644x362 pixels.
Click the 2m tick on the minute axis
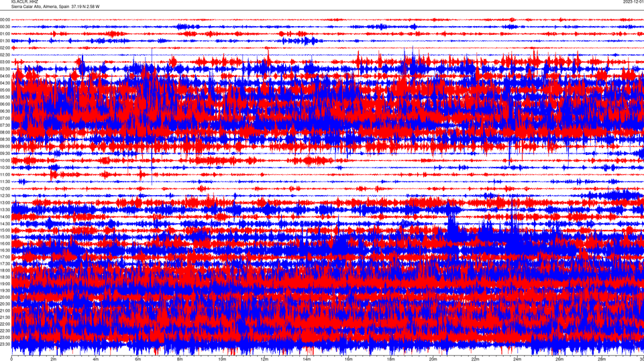(x=54, y=359)
